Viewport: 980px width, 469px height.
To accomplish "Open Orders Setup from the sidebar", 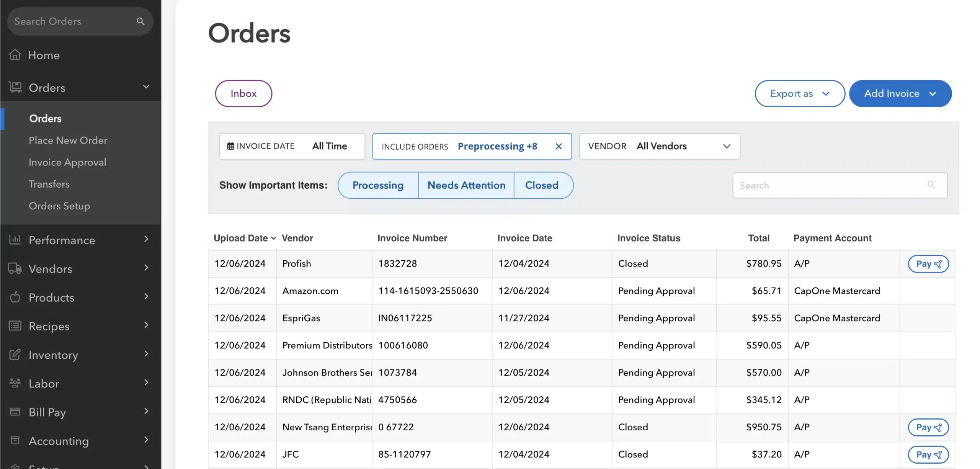I will click(59, 206).
